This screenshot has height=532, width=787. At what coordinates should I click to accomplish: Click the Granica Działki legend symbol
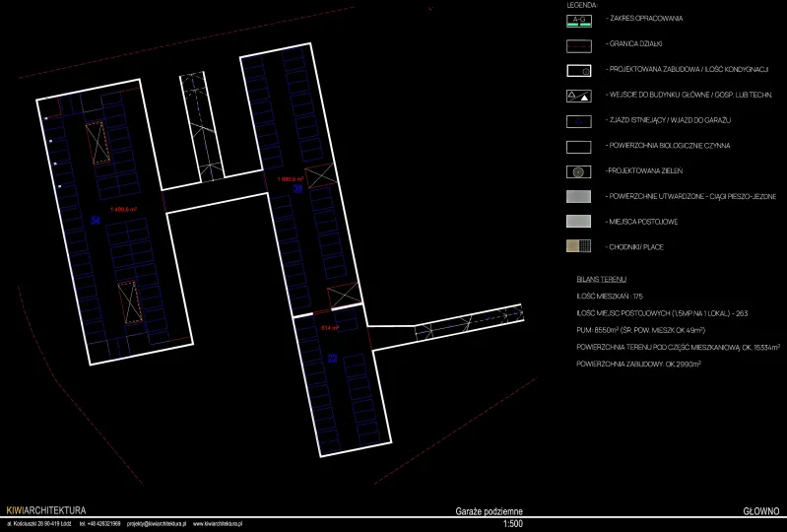pos(578,44)
